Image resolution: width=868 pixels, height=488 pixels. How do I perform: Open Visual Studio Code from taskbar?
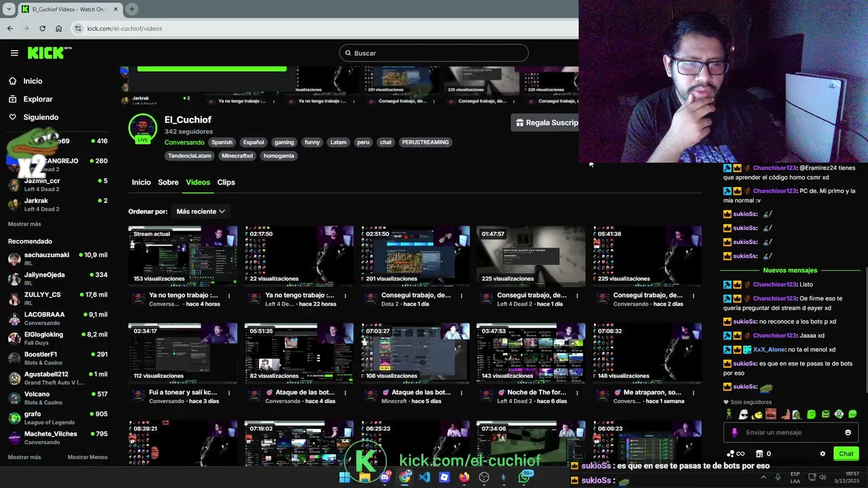click(x=425, y=477)
